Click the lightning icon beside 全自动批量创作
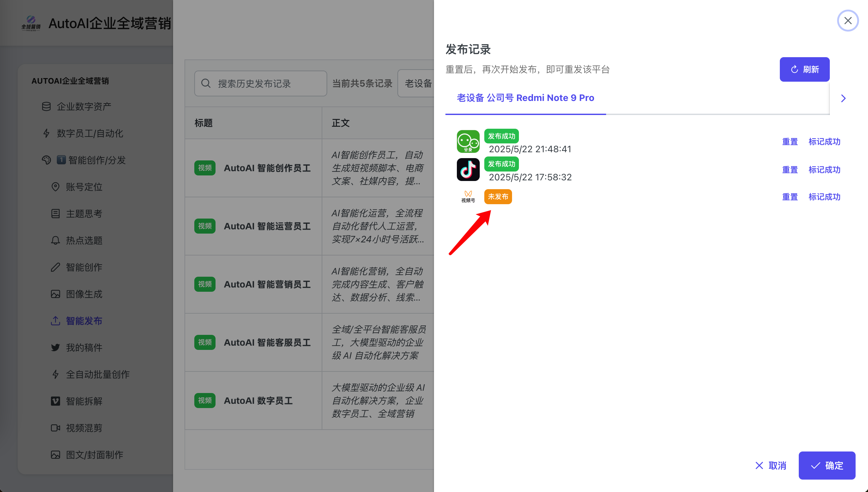This screenshot has height=492, width=868. pyautogui.click(x=56, y=374)
